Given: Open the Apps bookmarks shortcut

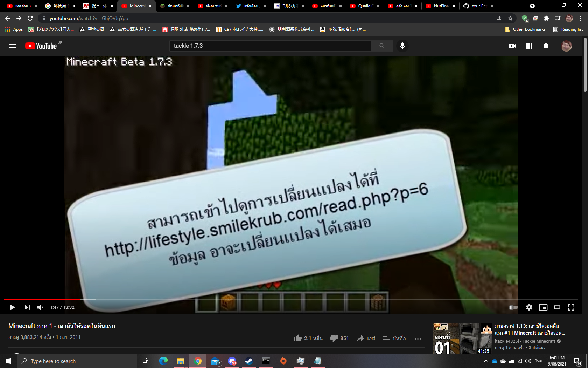Looking at the screenshot, I should [14, 29].
